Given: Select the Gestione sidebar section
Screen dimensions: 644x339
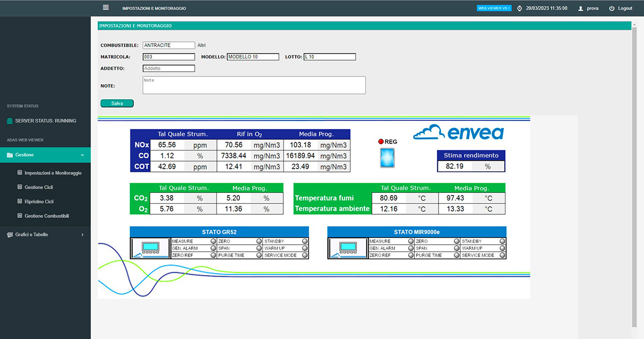Looking at the screenshot, I should point(45,155).
